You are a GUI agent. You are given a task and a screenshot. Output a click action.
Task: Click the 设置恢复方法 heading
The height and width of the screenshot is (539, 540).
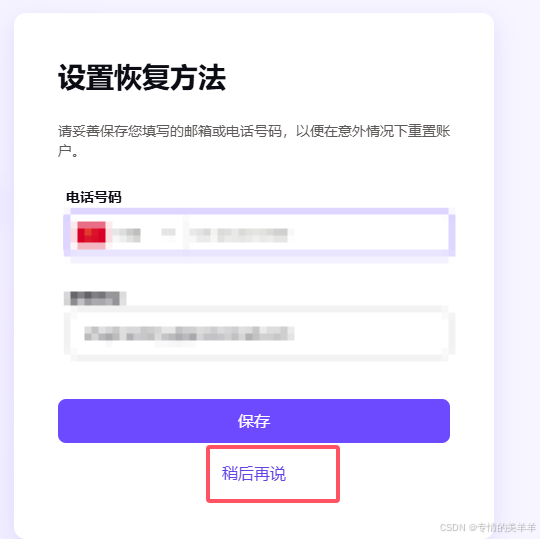click(x=142, y=78)
